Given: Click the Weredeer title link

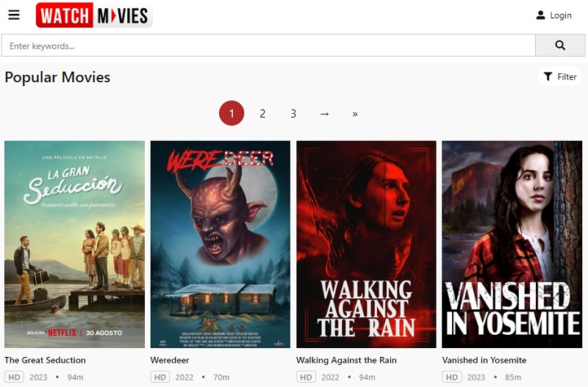Looking at the screenshot, I should tap(170, 360).
